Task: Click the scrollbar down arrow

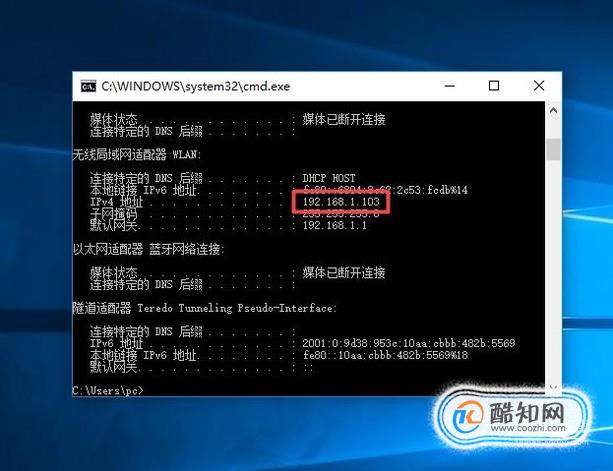Action: tap(553, 387)
